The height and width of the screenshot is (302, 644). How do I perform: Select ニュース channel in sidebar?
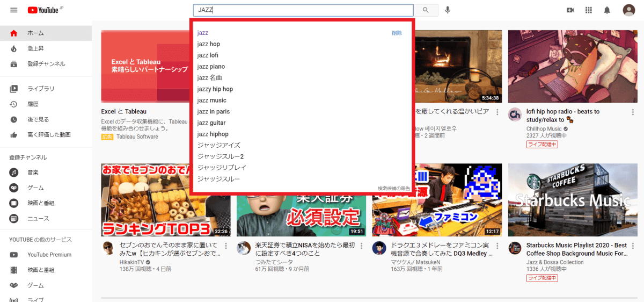coord(46,219)
